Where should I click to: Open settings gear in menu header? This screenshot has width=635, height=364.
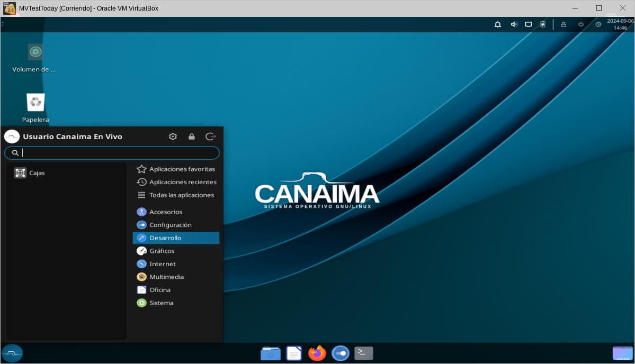(x=173, y=136)
